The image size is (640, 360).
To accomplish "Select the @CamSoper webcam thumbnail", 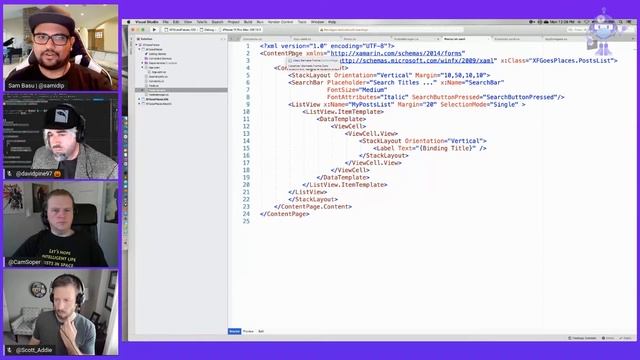I will [x=61, y=224].
